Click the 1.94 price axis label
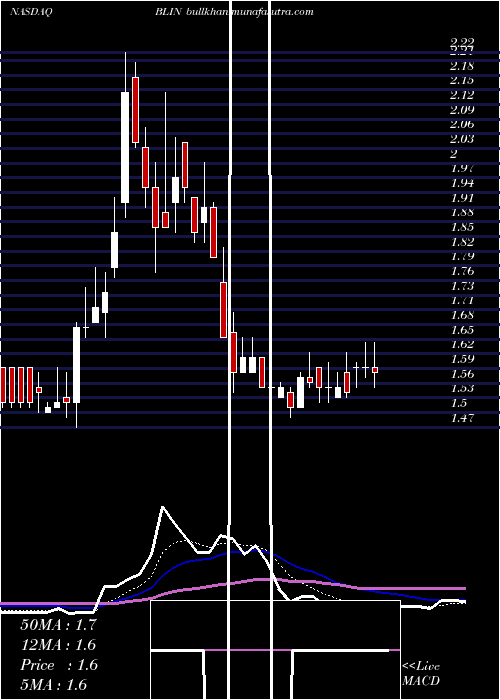The height and width of the screenshot is (700, 500). tap(462, 183)
